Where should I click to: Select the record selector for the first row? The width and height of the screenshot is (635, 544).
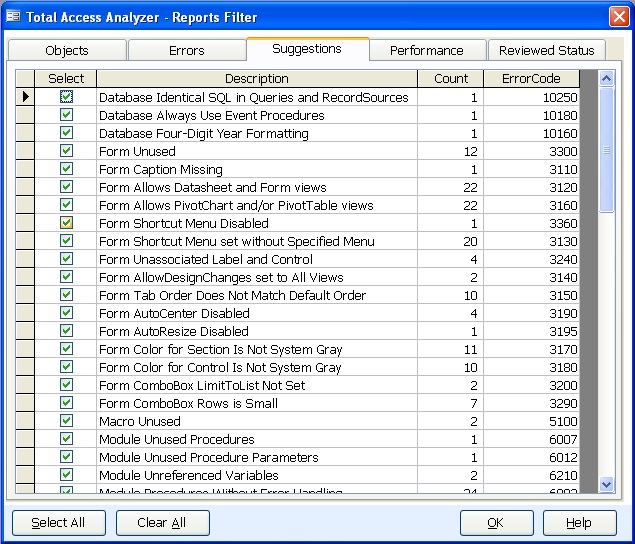click(25, 97)
